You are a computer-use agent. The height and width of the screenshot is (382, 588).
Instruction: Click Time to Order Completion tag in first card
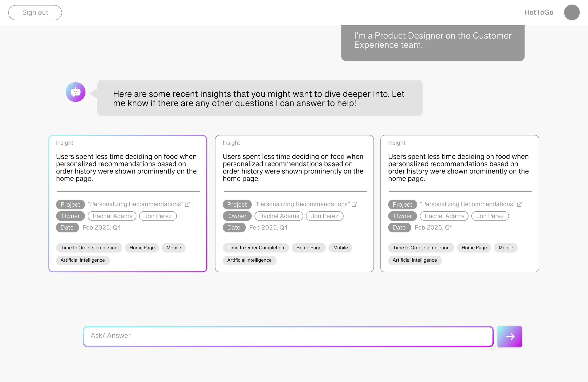point(89,248)
